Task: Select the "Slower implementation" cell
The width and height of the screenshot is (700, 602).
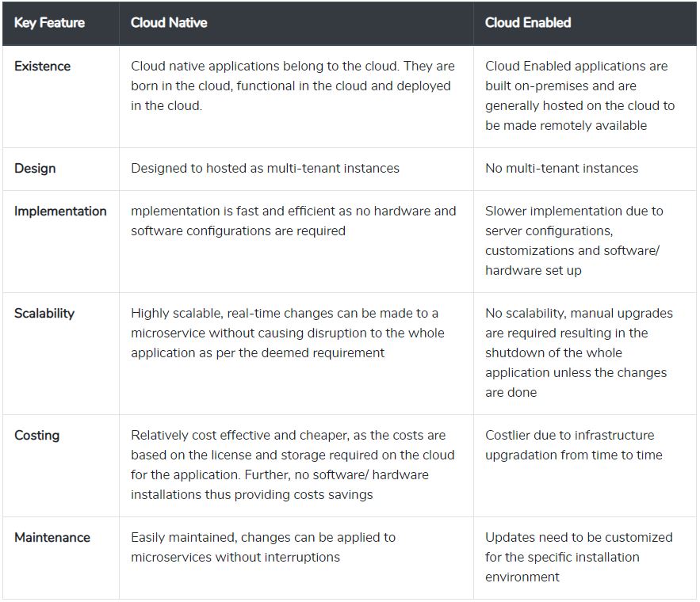Action: tap(574, 240)
